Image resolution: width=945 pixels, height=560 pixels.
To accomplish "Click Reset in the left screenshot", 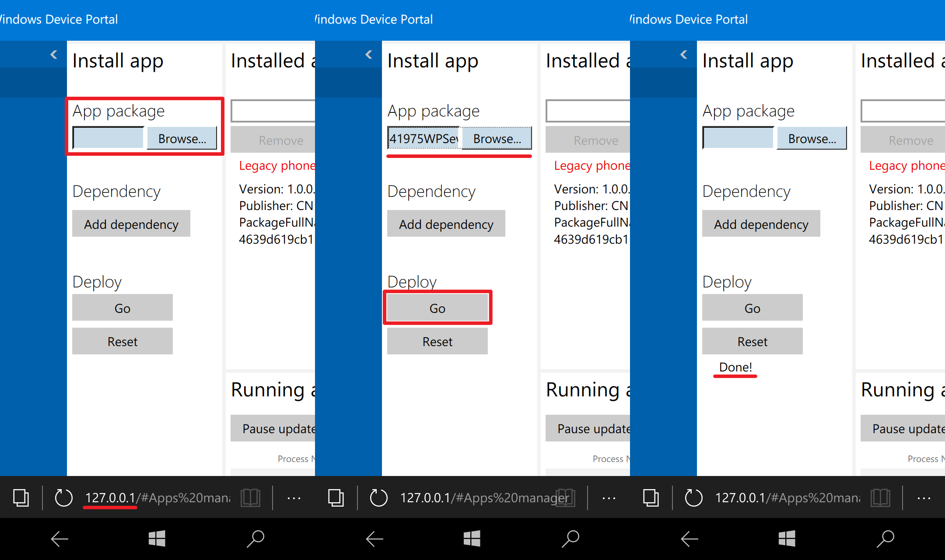I will point(122,341).
